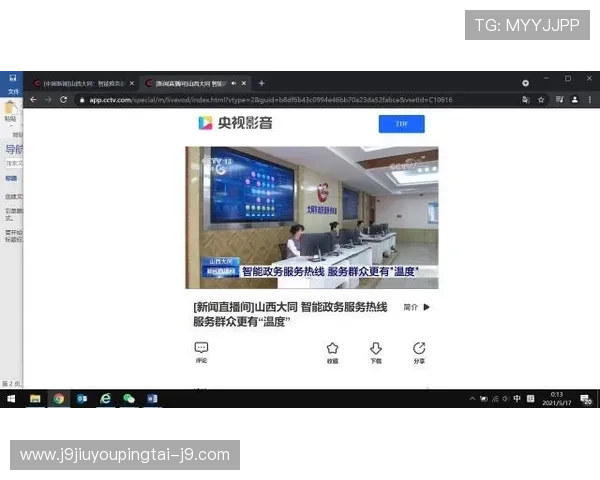600x480 pixels.
Task: Launch Internet Explorer from the taskbar
Action: (105, 399)
